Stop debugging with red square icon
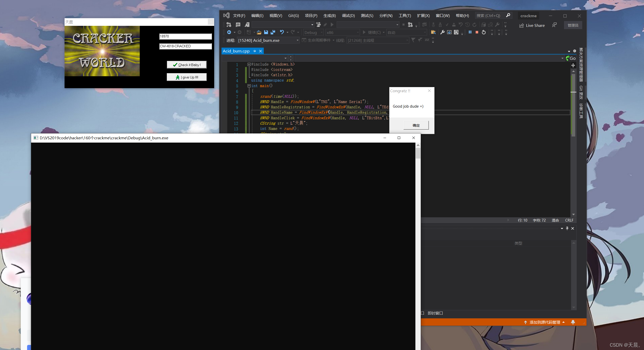644x350 pixels. tap(477, 32)
